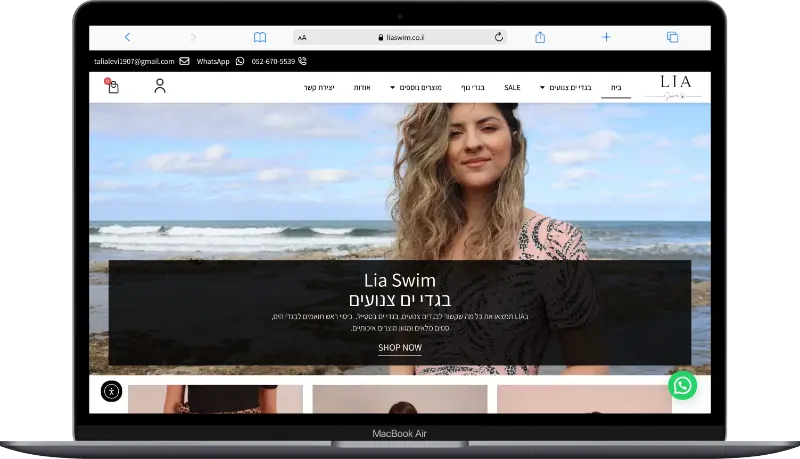This screenshot has height=459, width=800.
Task: Open the Safari bookmarks book icon
Action: tap(260, 37)
